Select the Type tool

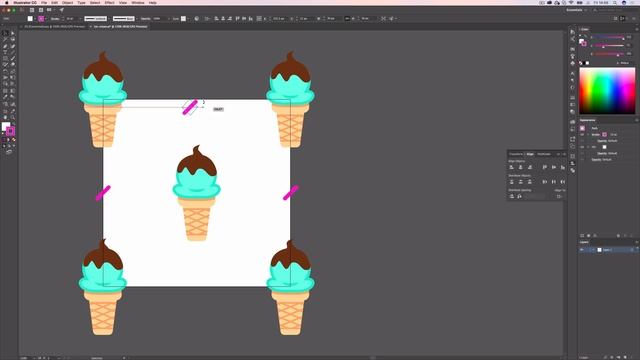(x=5, y=52)
